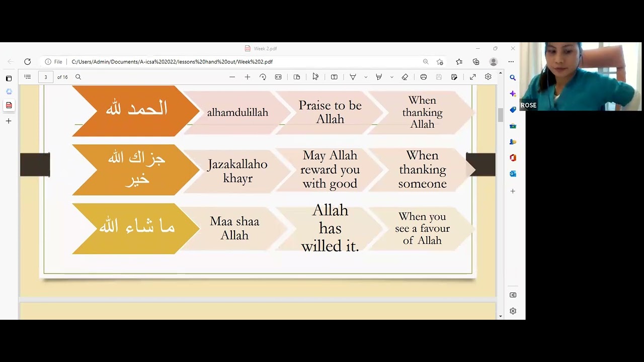Screen dimensions: 644x362
Task: Select the Week 2.pdf vertical tab
Action: coord(9,105)
